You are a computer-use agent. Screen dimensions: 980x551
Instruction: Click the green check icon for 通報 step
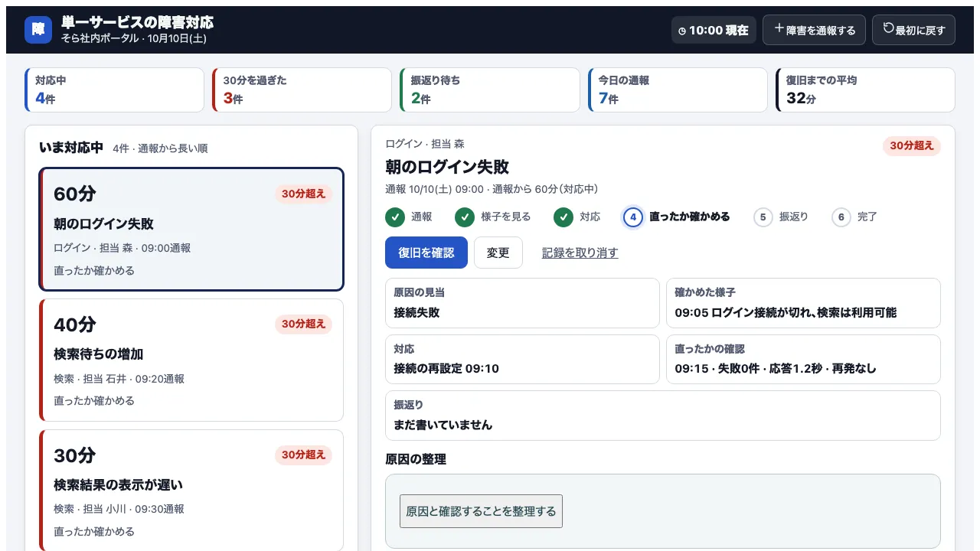[x=395, y=217]
